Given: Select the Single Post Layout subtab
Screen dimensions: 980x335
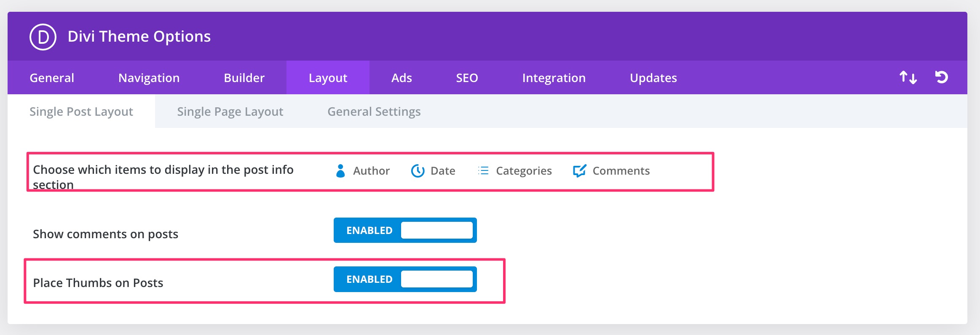Looking at the screenshot, I should coord(81,112).
